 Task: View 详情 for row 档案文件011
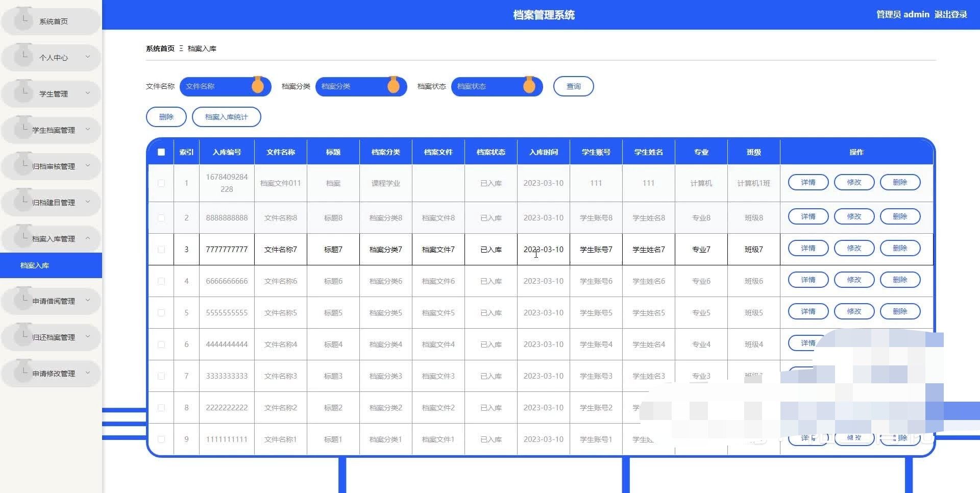point(808,182)
